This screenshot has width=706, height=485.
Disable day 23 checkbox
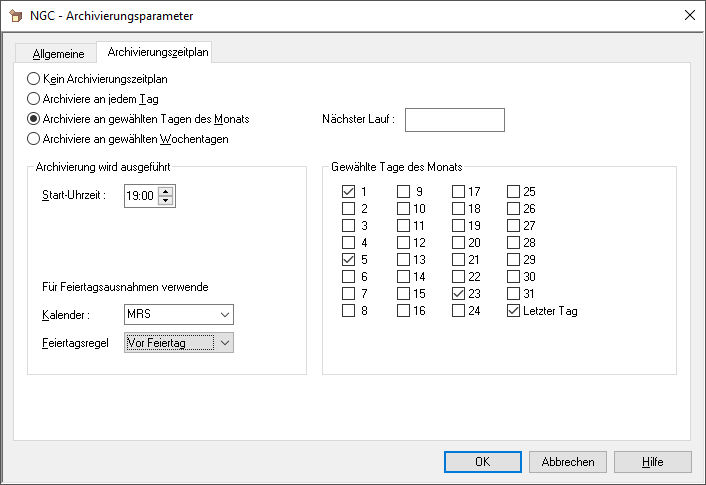459,294
